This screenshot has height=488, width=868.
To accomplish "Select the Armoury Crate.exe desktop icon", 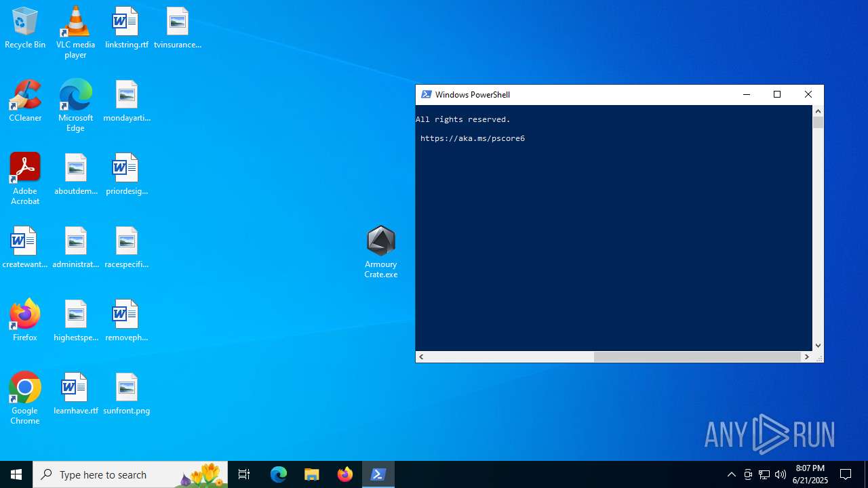I will (380, 252).
